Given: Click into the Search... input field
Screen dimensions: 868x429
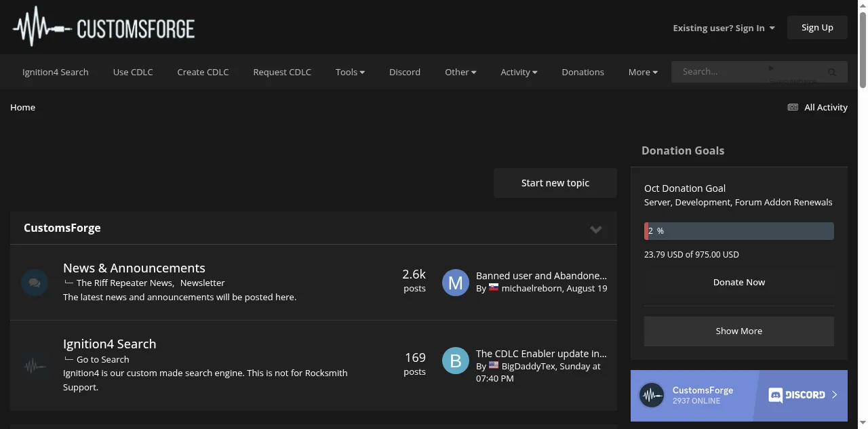Looking at the screenshot, I should coord(720,72).
